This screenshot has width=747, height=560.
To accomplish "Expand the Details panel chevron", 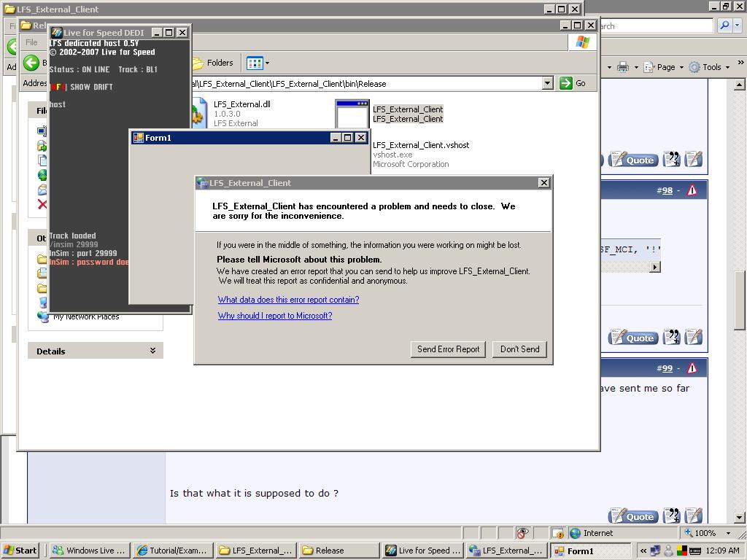I will [152, 351].
